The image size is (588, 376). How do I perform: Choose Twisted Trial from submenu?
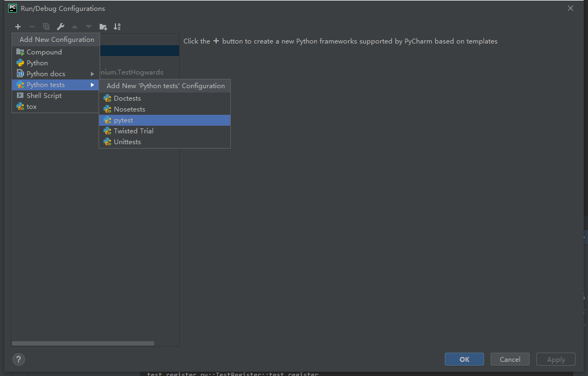coord(164,131)
